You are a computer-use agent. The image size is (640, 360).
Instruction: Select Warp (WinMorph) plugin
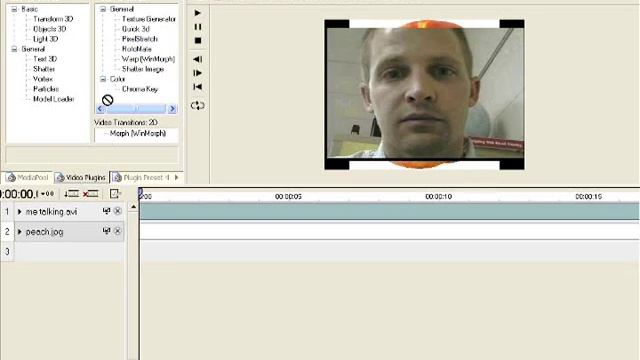(x=148, y=59)
